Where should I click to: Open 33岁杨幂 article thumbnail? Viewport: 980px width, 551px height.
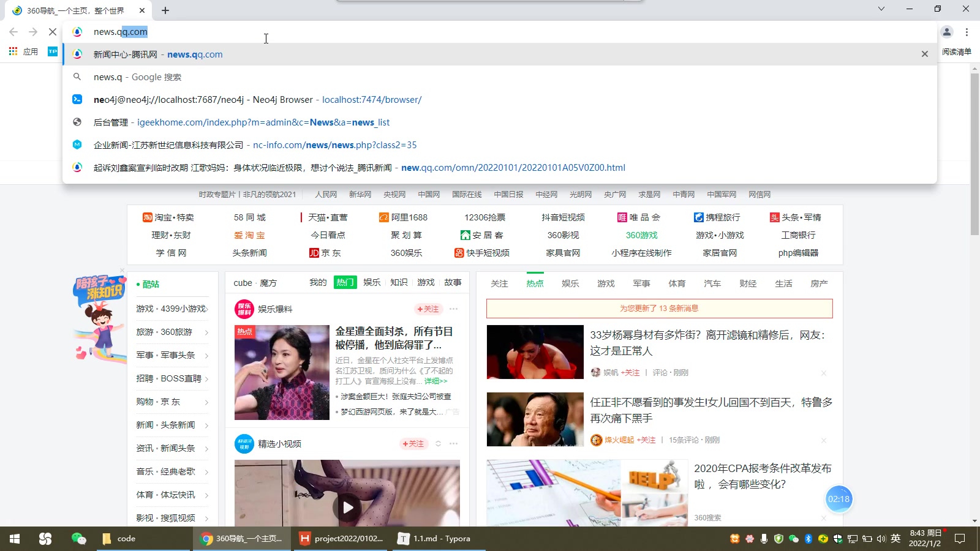pyautogui.click(x=535, y=352)
